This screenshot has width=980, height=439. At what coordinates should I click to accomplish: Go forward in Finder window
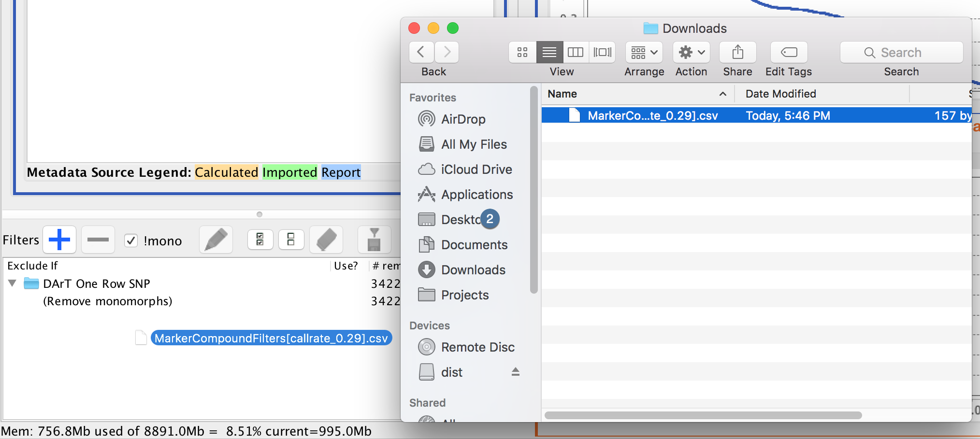point(447,52)
